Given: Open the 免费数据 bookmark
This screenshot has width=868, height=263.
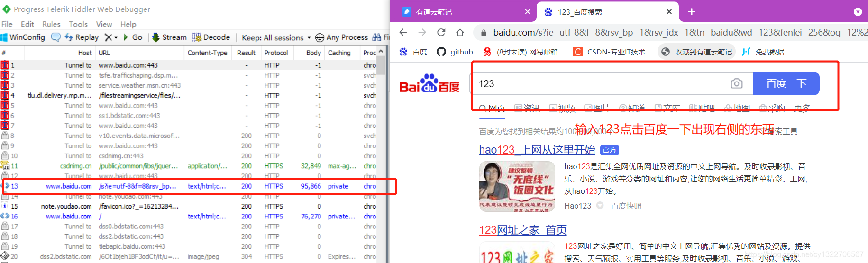Looking at the screenshot, I should click(x=763, y=52).
